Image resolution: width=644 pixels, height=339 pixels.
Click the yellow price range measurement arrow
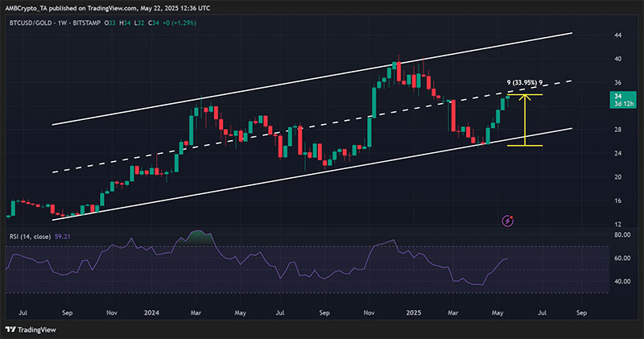pyautogui.click(x=524, y=121)
